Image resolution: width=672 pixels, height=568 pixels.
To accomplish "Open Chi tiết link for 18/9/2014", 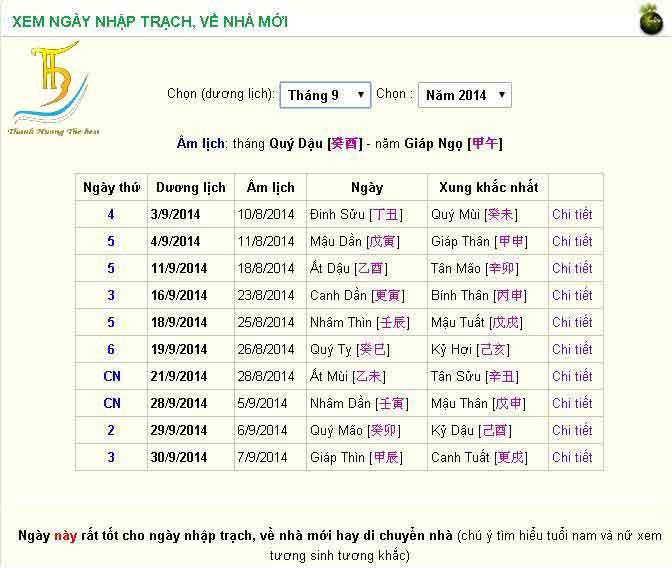I will (572, 322).
